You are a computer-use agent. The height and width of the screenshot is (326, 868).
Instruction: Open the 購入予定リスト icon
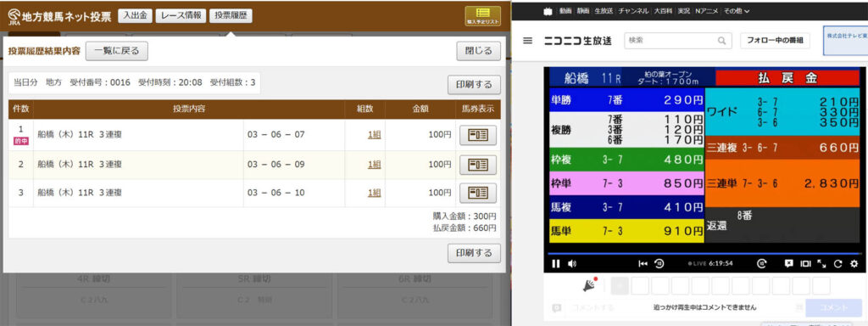point(482,16)
